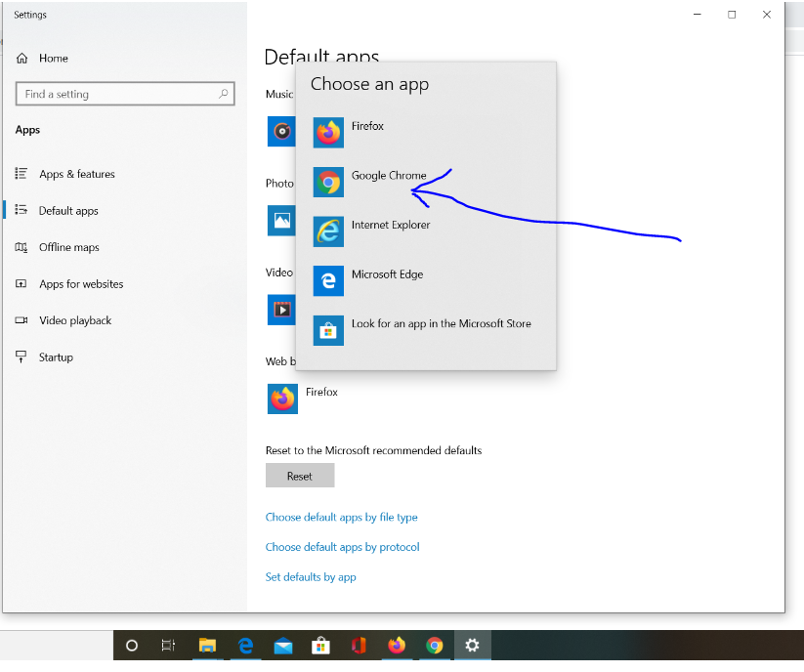Viewport: 804px width, 672px height.
Task: Maximize the Settings window
Action: pos(732,15)
